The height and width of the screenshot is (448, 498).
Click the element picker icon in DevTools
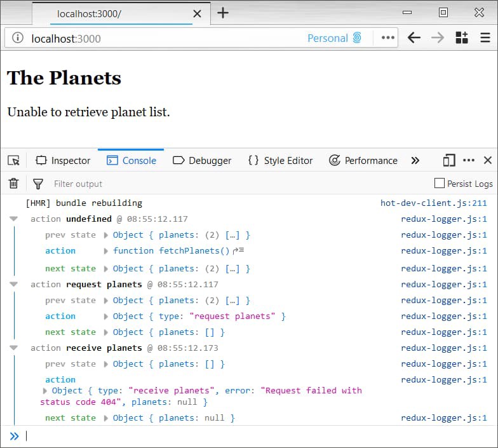pyautogui.click(x=14, y=161)
